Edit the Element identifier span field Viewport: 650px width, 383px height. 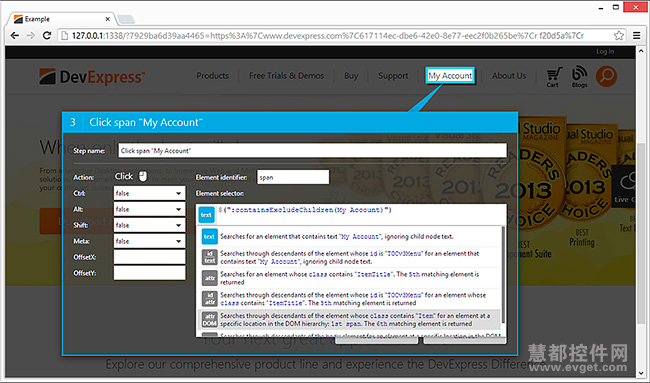pyautogui.click(x=293, y=177)
